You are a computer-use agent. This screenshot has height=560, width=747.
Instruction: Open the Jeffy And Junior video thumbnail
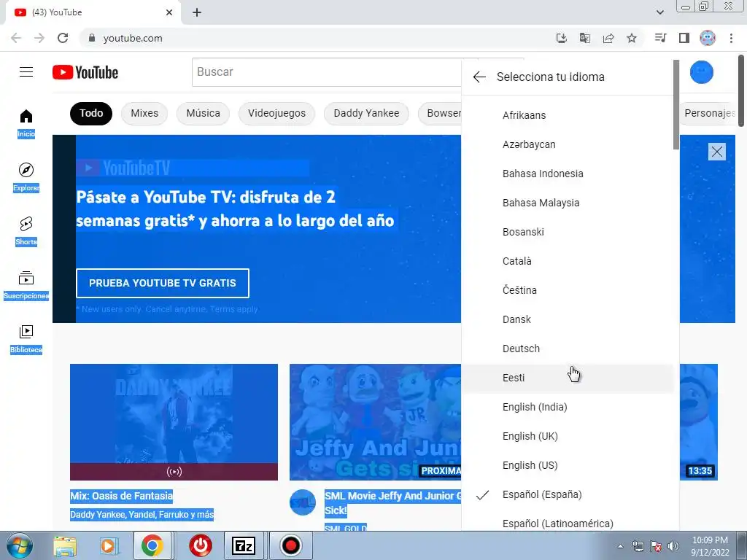coord(376,422)
